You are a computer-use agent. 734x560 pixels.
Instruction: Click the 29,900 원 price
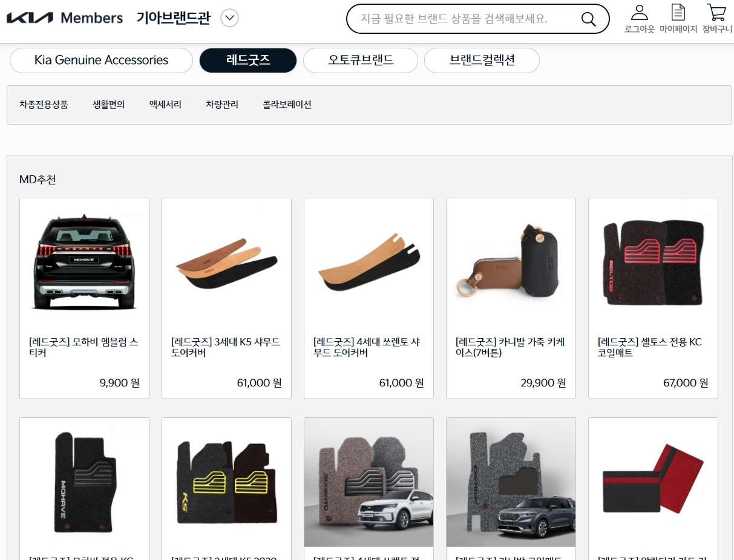(543, 383)
